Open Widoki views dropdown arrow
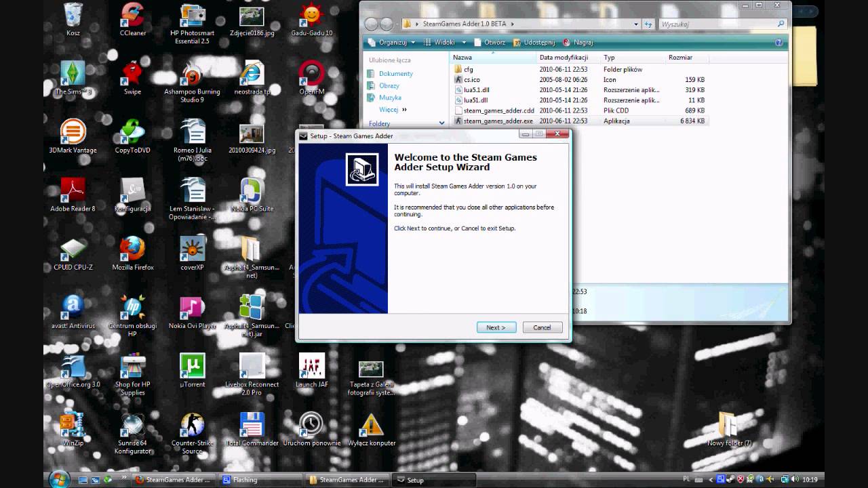This screenshot has width=868, height=488. coord(462,42)
